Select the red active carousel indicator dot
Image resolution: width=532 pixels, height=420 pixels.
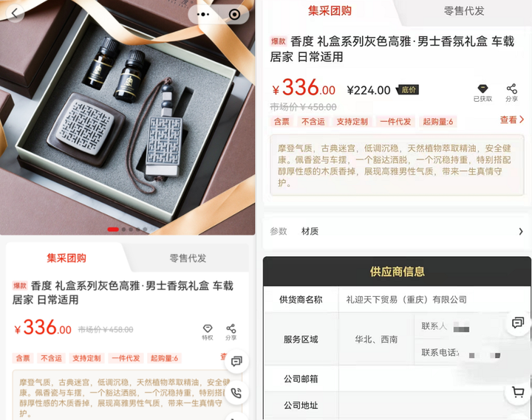113,230
